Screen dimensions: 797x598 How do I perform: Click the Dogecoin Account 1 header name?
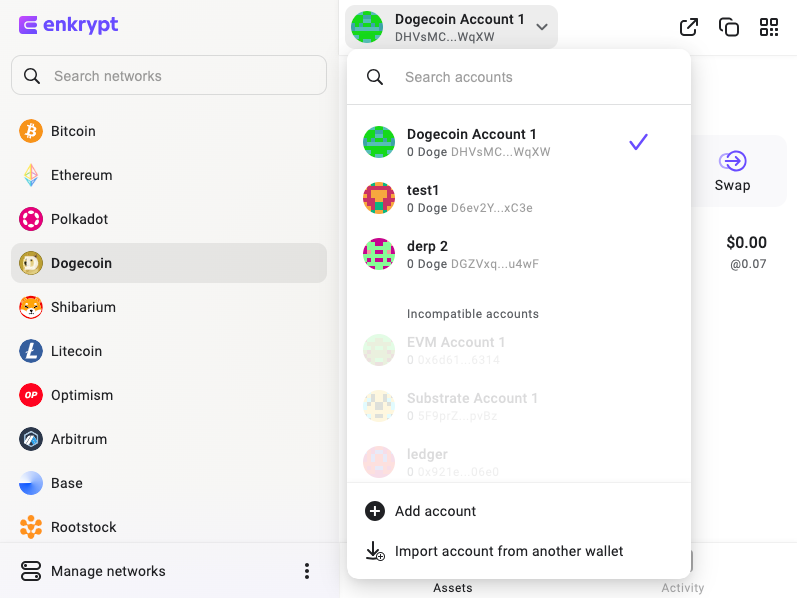459,19
